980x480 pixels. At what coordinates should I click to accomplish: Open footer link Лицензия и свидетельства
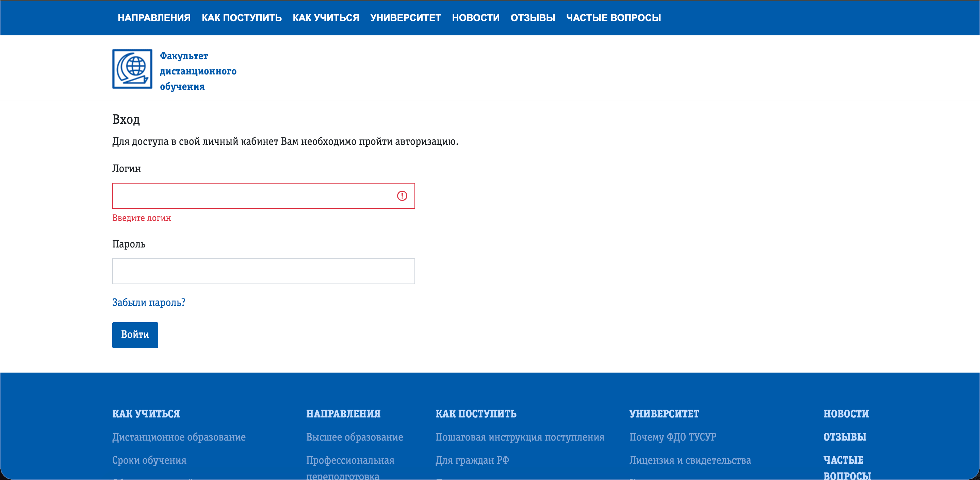[x=690, y=460]
